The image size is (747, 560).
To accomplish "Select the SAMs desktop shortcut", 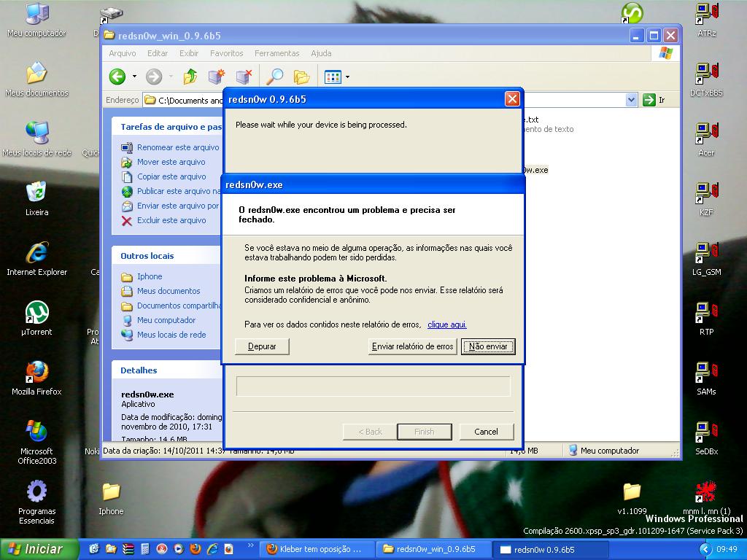I will click(706, 378).
